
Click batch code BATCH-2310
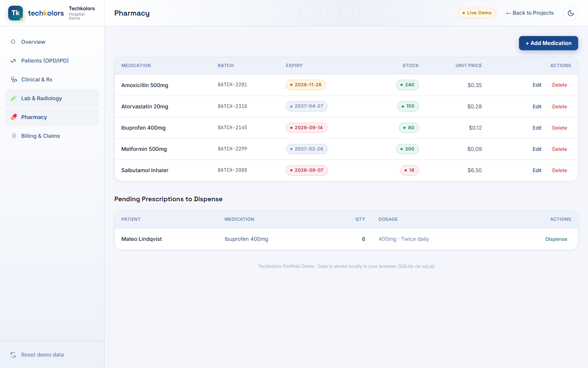click(232, 106)
